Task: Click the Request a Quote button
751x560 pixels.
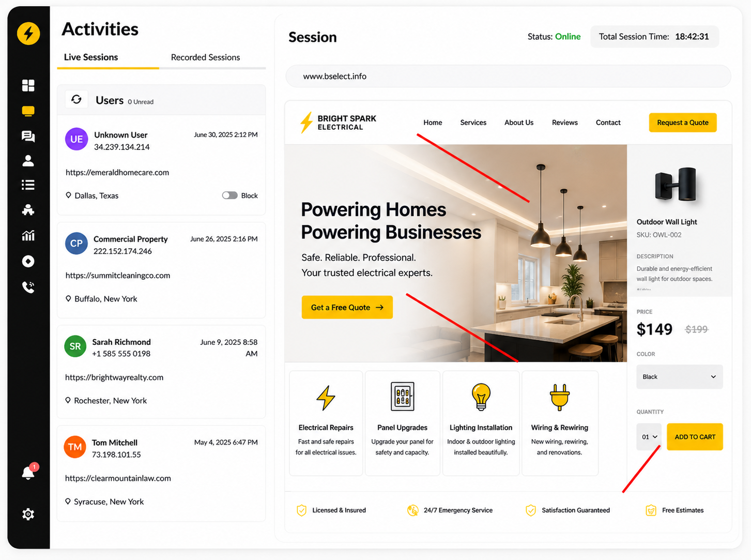Action: click(x=683, y=123)
